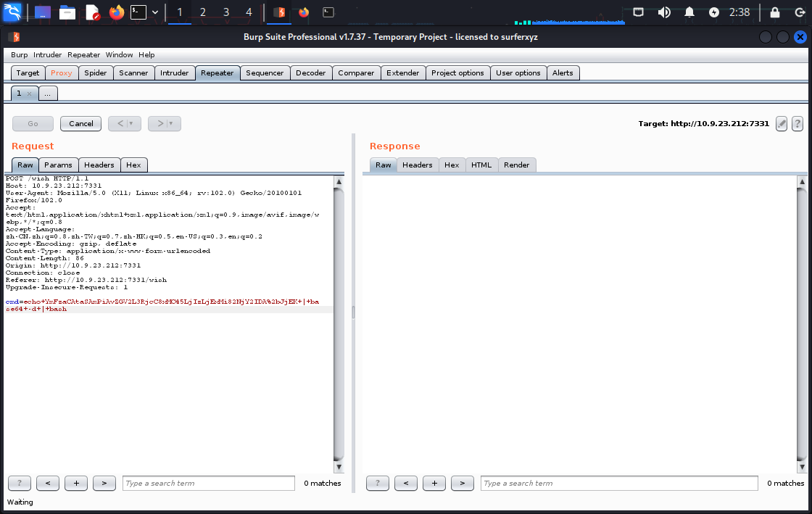Open the text editor launcher in the panel
The height and width of the screenshot is (514, 812).
(x=92, y=12)
